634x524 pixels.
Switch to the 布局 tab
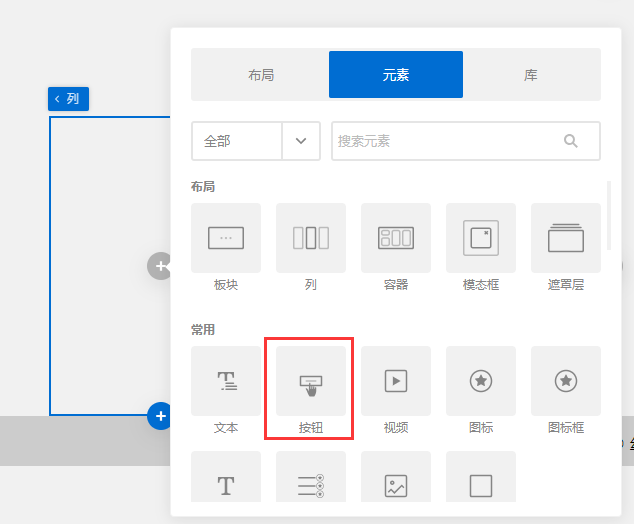coord(261,75)
